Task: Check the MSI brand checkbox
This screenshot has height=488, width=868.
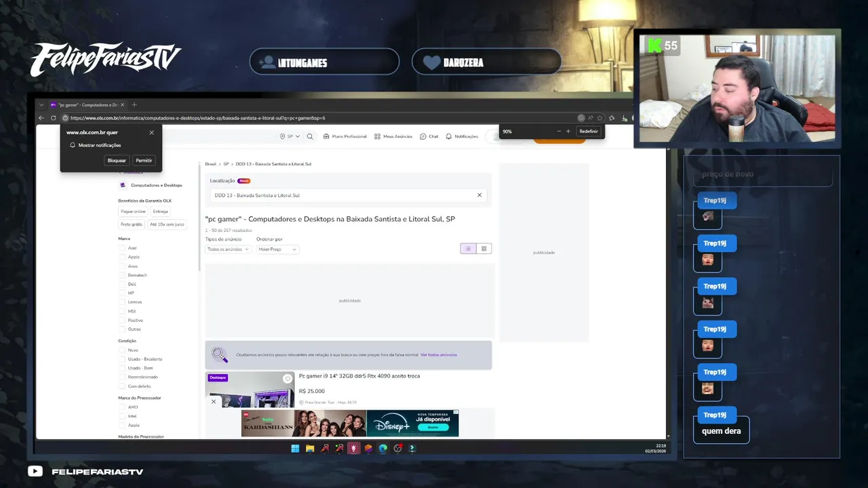Action: click(x=123, y=311)
